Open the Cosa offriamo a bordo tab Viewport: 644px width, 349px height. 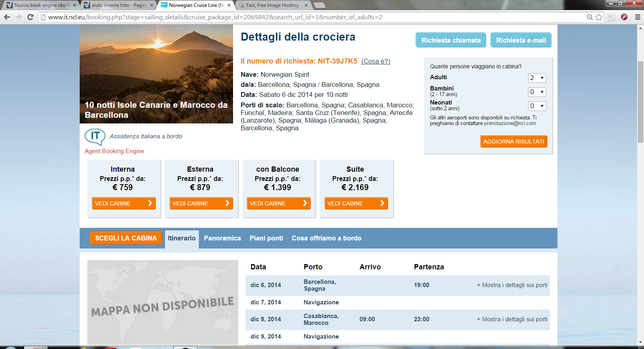[326, 238]
